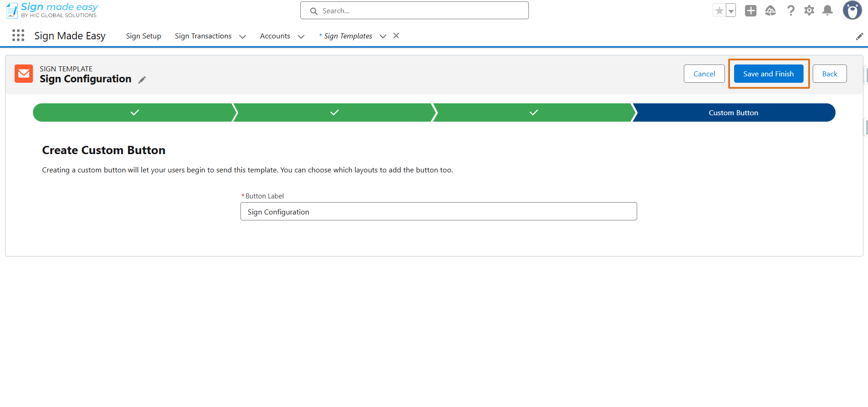Expand the favorites list dropdown arrow
Screen dimensions: 868x407
731,11
